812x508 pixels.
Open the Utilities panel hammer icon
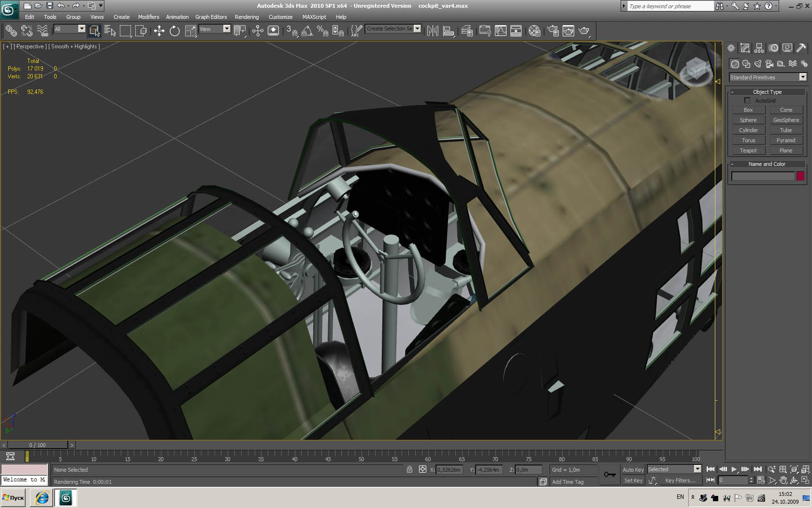coord(801,48)
